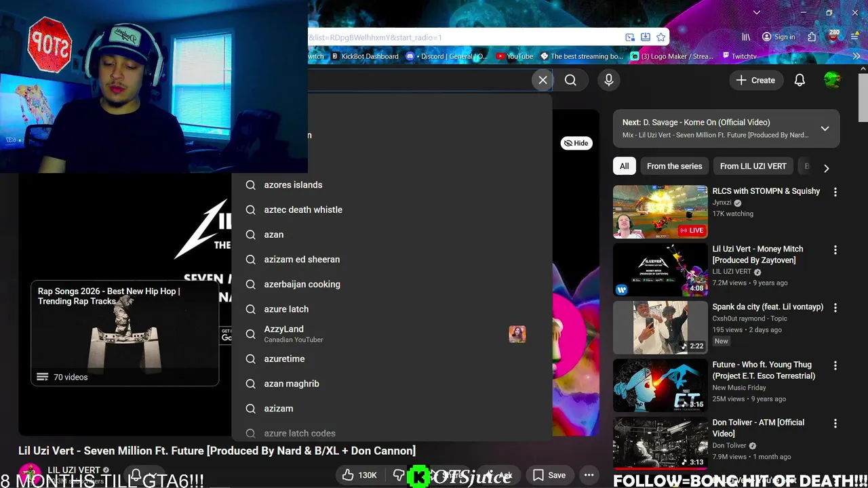Open the extension with the 280 badge
Viewport: 868px width, 488px height.
[x=833, y=36]
